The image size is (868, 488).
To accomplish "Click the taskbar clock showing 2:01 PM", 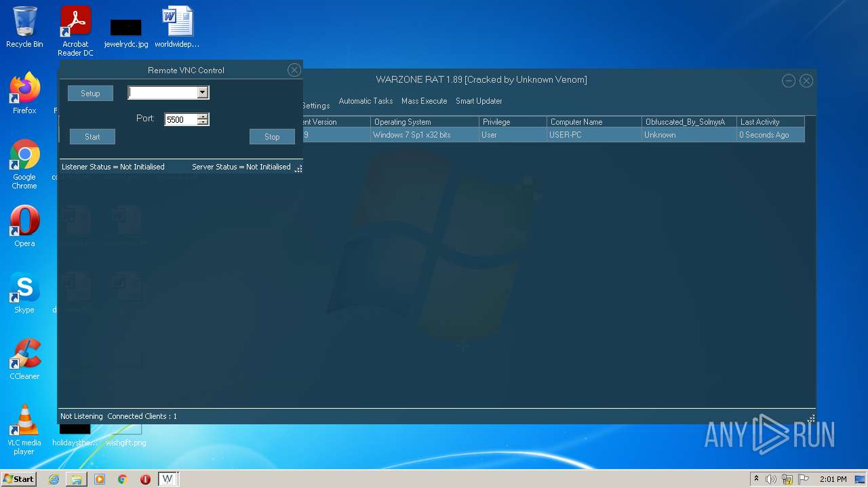I will [833, 479].
